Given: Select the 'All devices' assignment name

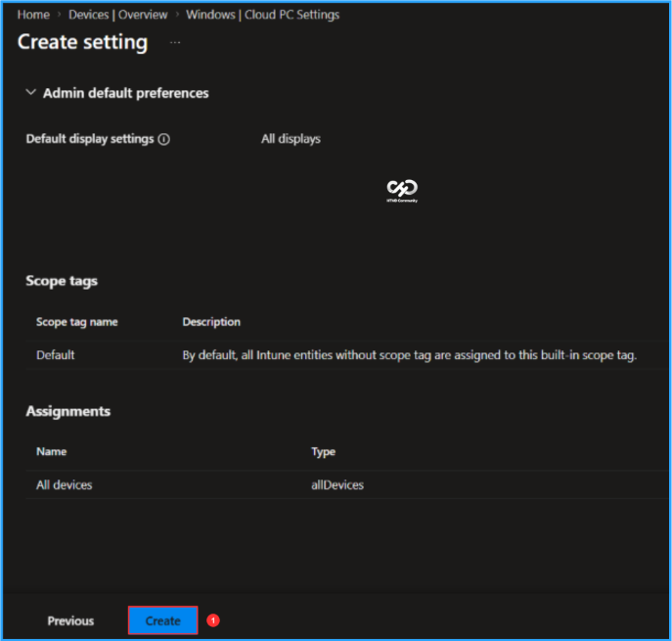Looking at the screenshot, I should (65, 485).
